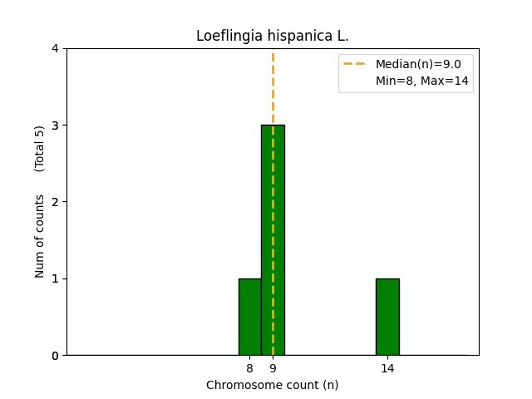This screenshot has width=532, height=399.
Task: Click the orange dashed line sample in legend
Action: click(x=355, y=64)
